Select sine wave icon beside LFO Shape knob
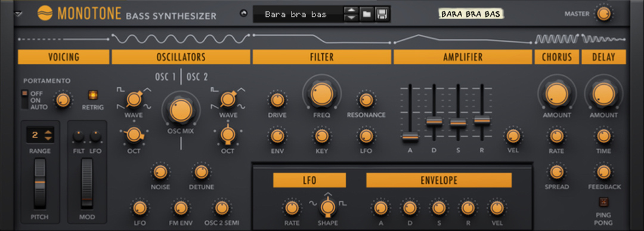Screen dimensions: 644x231 coord(312,203)
